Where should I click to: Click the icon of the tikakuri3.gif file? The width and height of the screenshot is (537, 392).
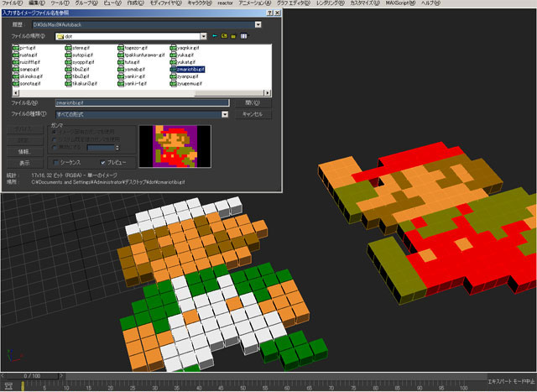pyautogui.click(x=68, y=84)
